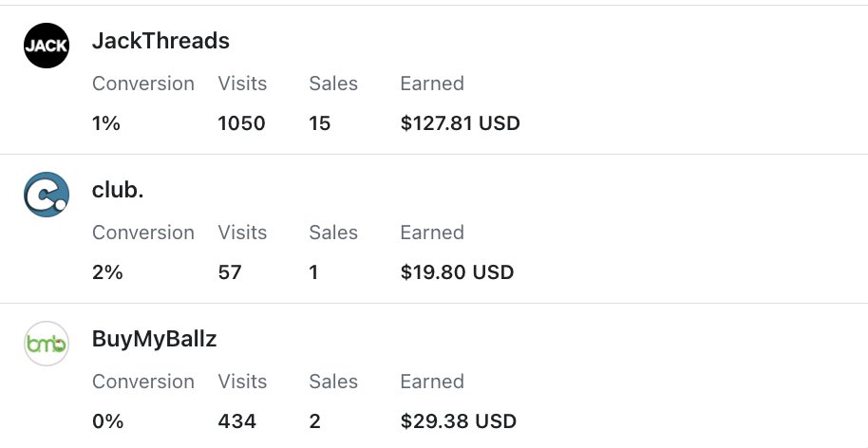Click BuyMyBallz 0% conversion value
The width and height of the screenshot is (868, 448).
107,421
